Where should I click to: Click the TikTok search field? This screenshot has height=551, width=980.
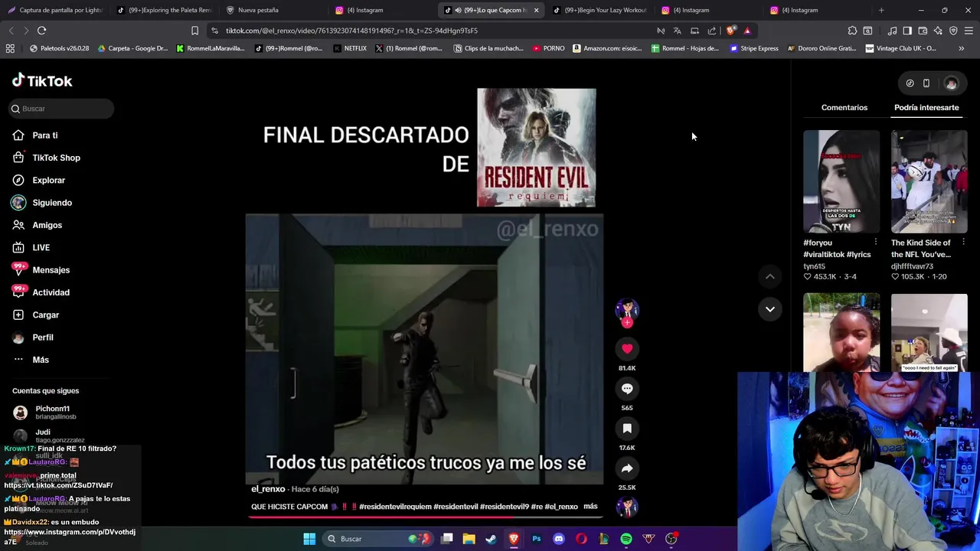61,109
